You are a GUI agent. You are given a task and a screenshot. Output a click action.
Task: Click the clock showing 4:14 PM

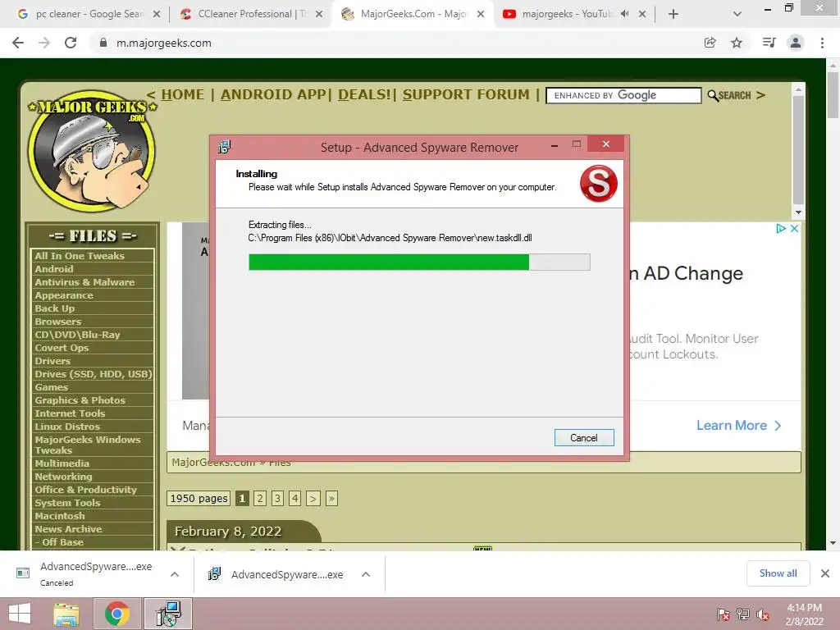pyautogui.click(x=804, y=608)
